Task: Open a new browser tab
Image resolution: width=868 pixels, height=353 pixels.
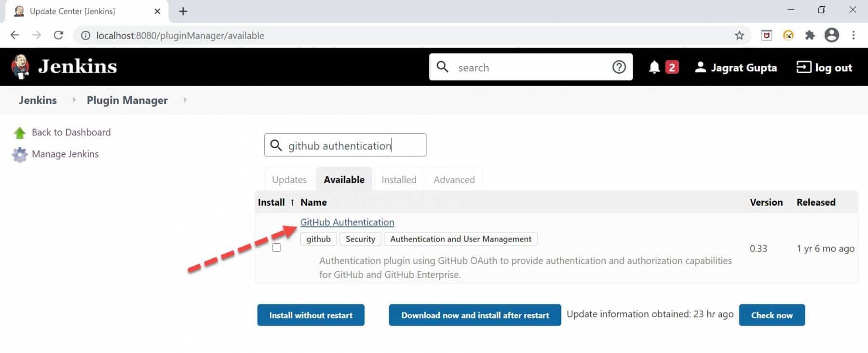Action: (x=183, y=11)
